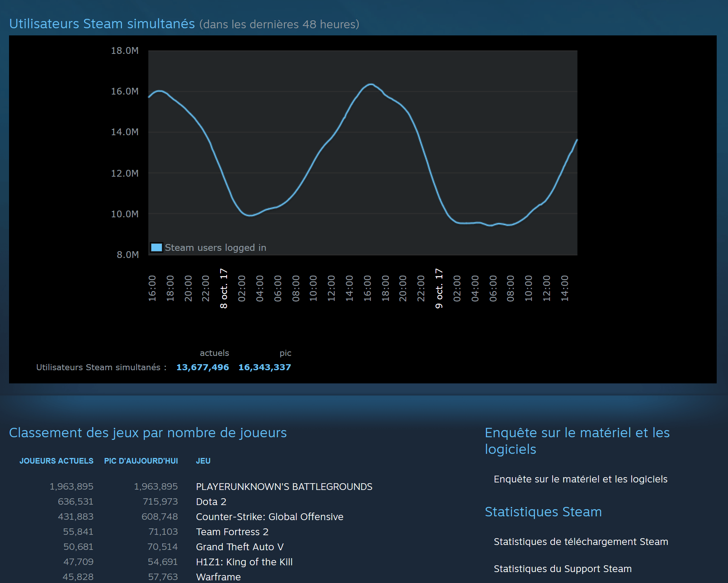The image size is (728, 583).
Task: Click the JOUEURS ACTUELS column header
Action: 56,461
